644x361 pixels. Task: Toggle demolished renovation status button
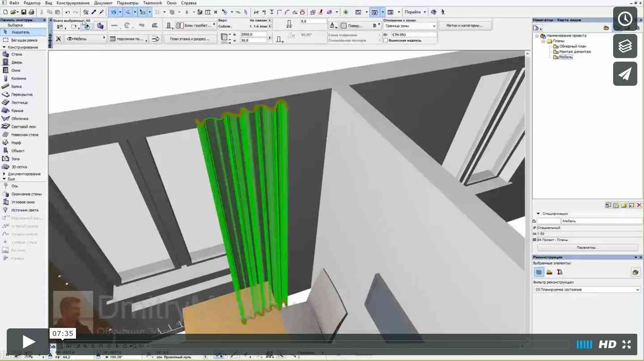tap(550, 272)
